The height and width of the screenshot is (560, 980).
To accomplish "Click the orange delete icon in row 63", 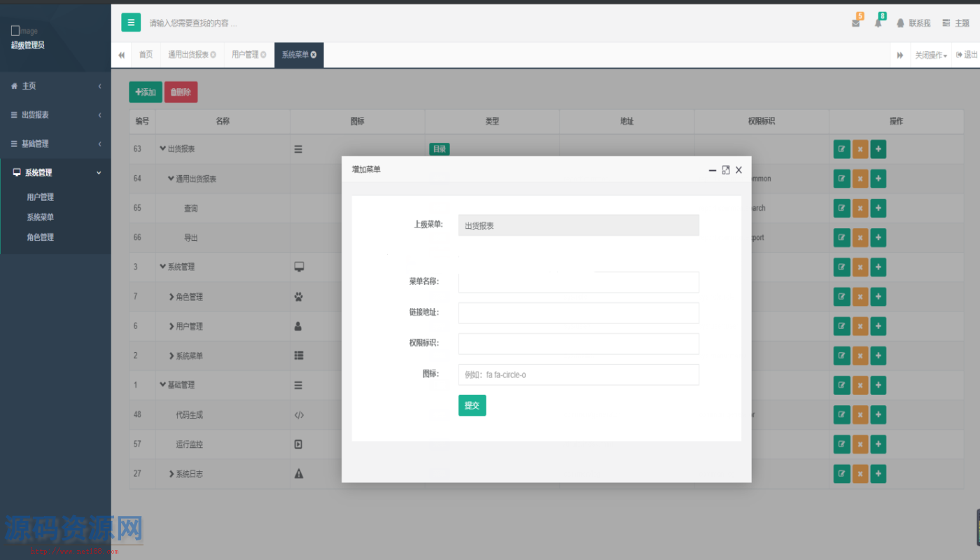I will click(860, 149).
